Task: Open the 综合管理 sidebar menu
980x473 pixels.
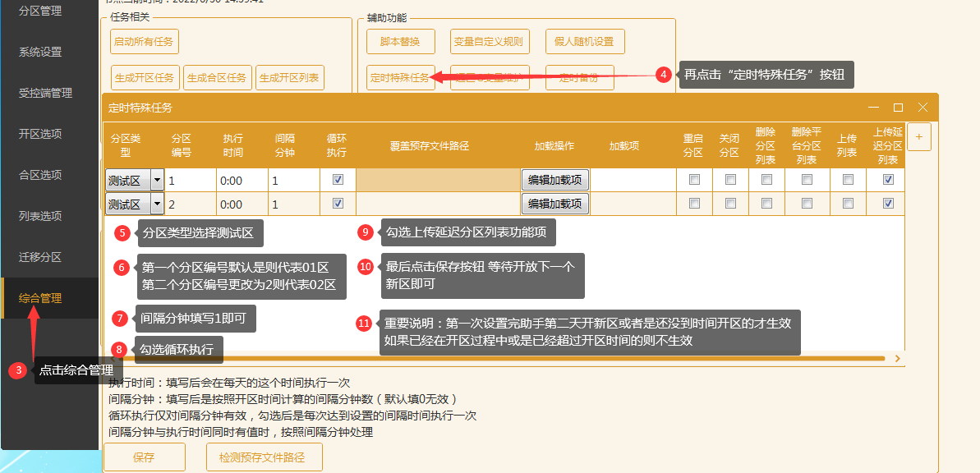Action: pyautogui.click(x=40, y=298)
